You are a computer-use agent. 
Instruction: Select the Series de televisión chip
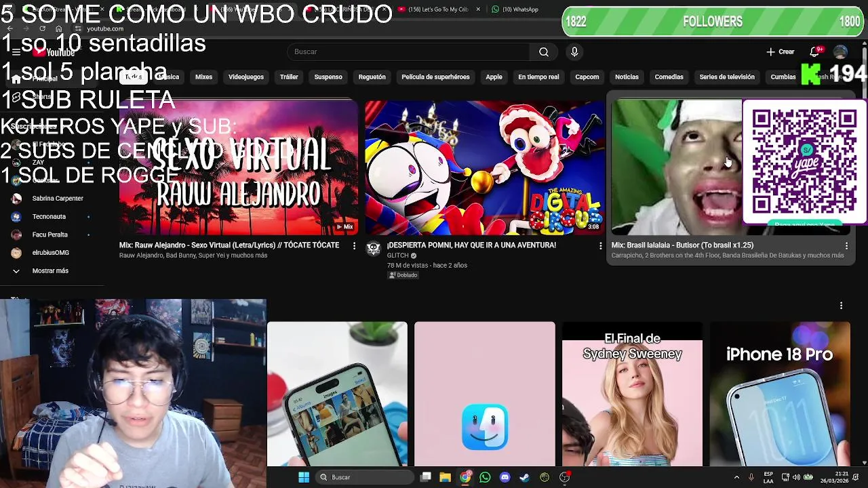click(x=727, y=77)
